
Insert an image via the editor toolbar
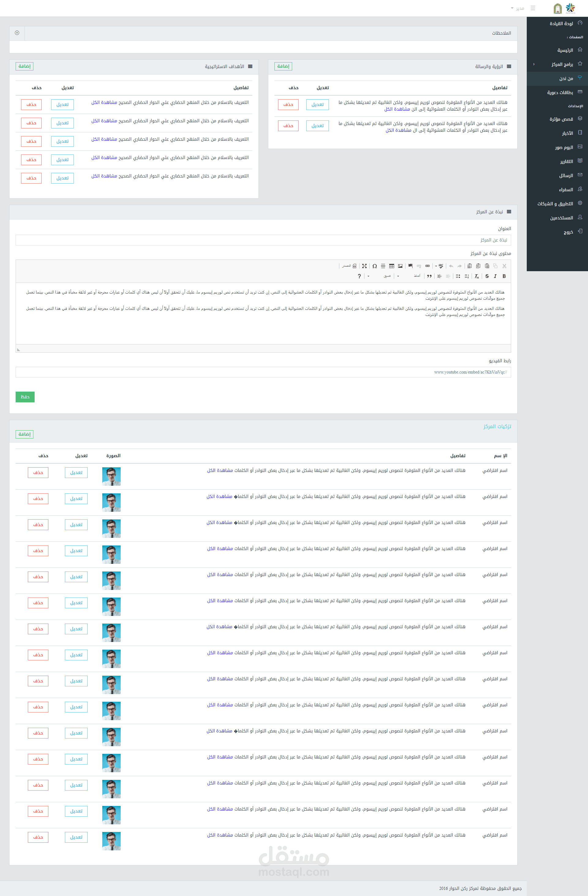(x=400, y=266)
